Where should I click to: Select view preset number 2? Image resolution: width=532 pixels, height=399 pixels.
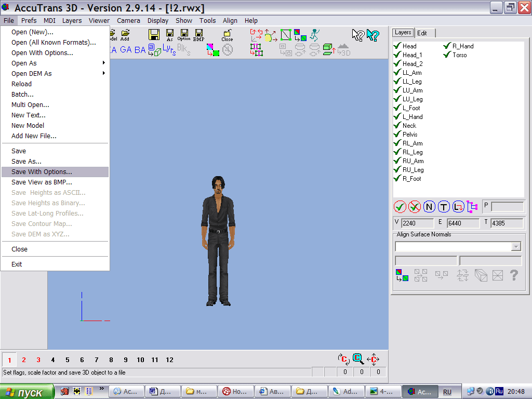pos(24,360)
